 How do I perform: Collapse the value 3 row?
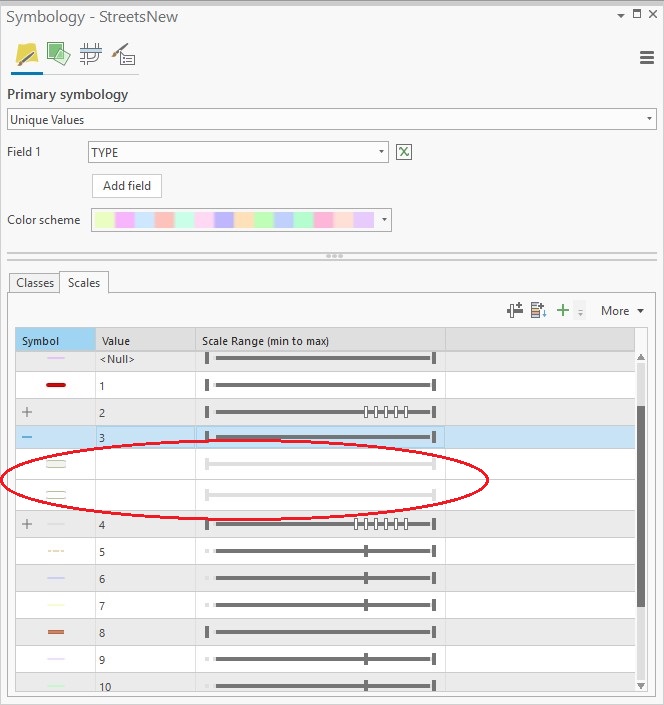click(x=27, y=437)
